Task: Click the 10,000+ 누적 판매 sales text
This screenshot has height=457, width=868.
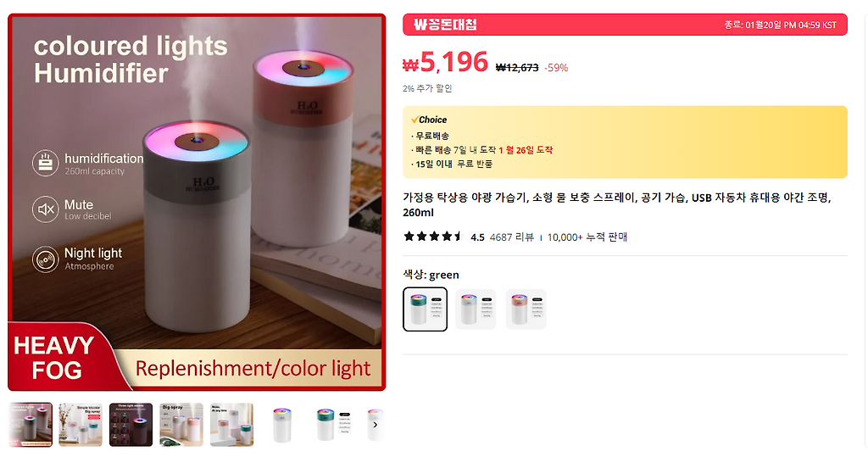Action: point(587,237)
